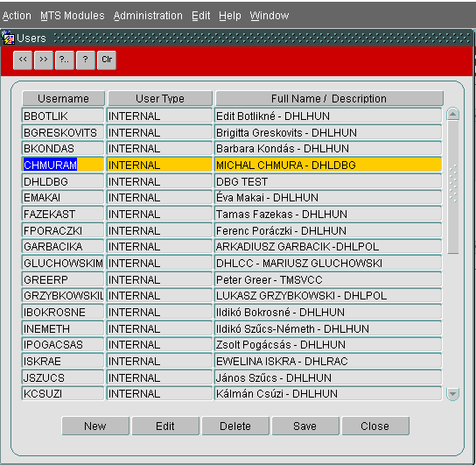Click the Close button
476x465 pixels.
pos(375,426)
